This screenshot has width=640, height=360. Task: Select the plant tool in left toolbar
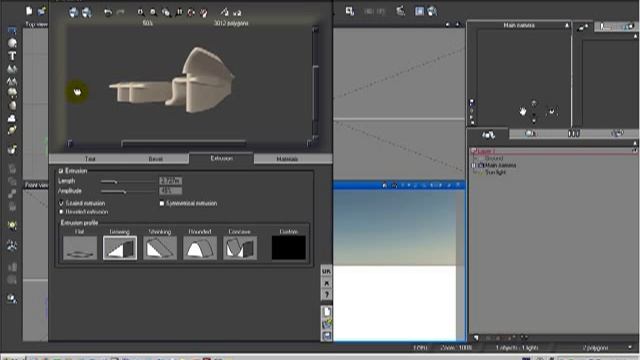point(12,93)
